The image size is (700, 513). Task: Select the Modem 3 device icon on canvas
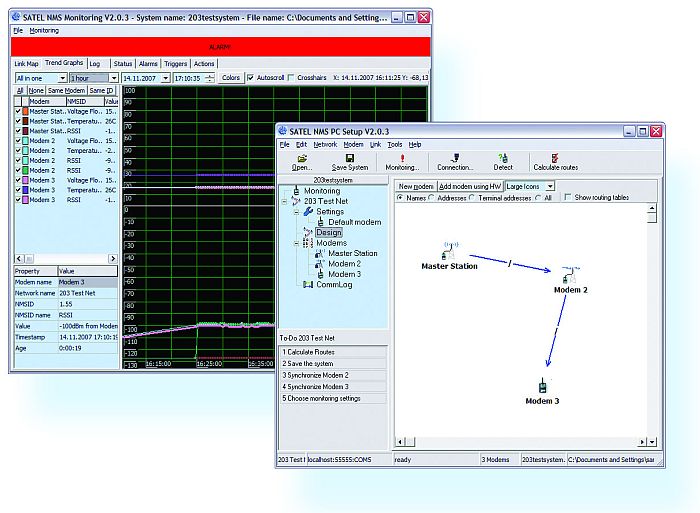[542, 385]
